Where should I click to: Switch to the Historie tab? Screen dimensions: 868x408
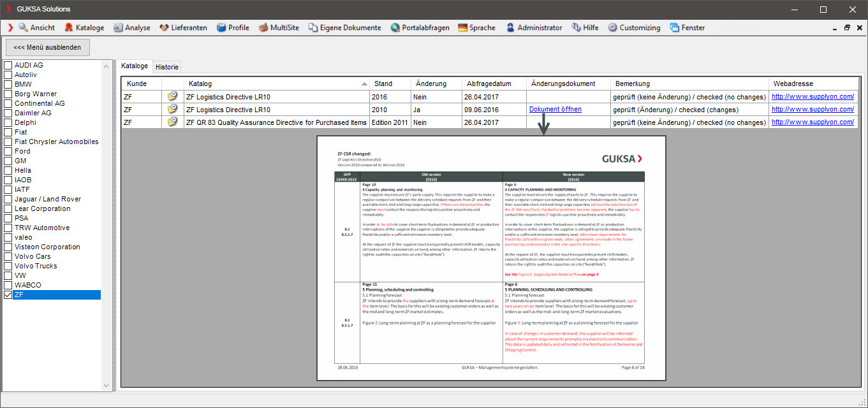167,66
